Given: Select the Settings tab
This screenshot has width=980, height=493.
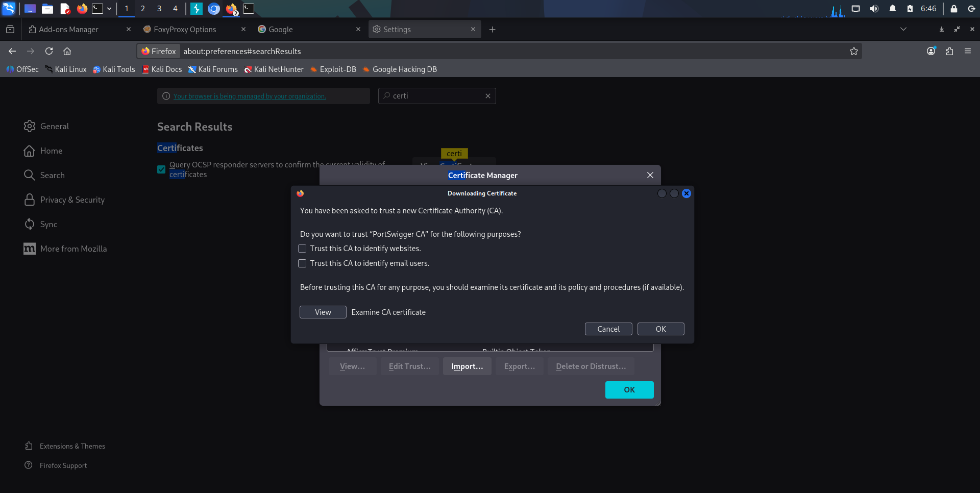Looking at the screenshot, I should coord(424,30).
